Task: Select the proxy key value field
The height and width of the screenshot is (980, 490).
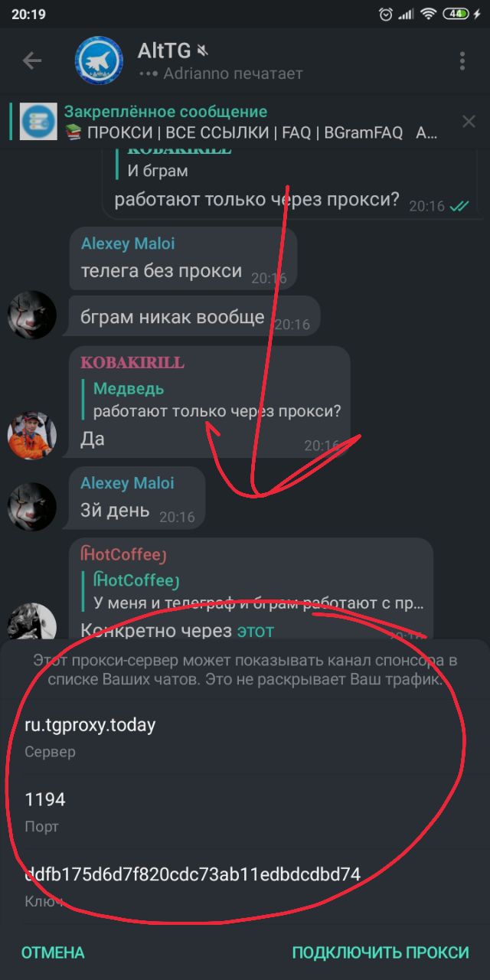Action: [x=245, y=885]
